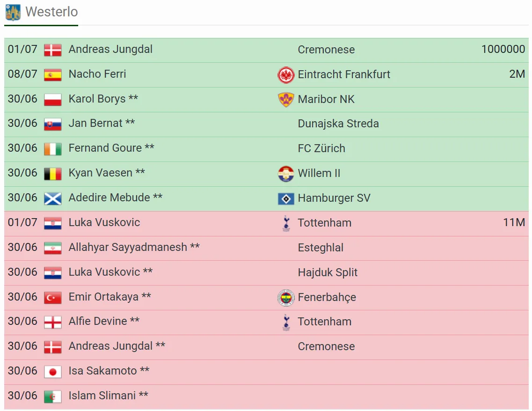Image resolution: width=532 pixels, height=411 pixels.
Task: Click the Scottish flag beside Adedire Mebude
Action: tap(52, 198)
